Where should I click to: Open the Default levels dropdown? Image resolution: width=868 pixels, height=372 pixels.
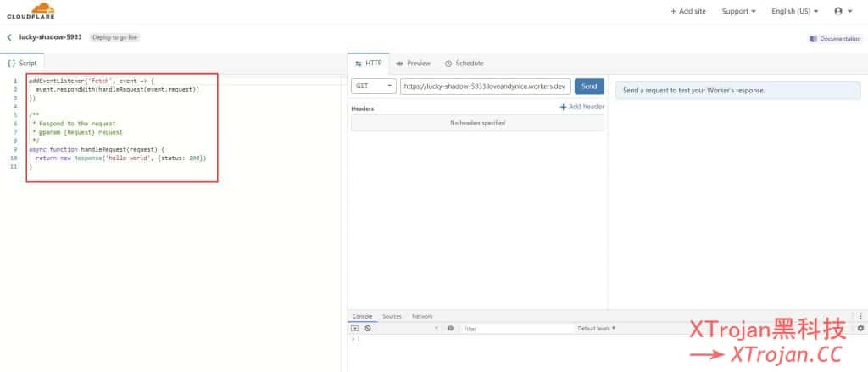coord(597,328)
